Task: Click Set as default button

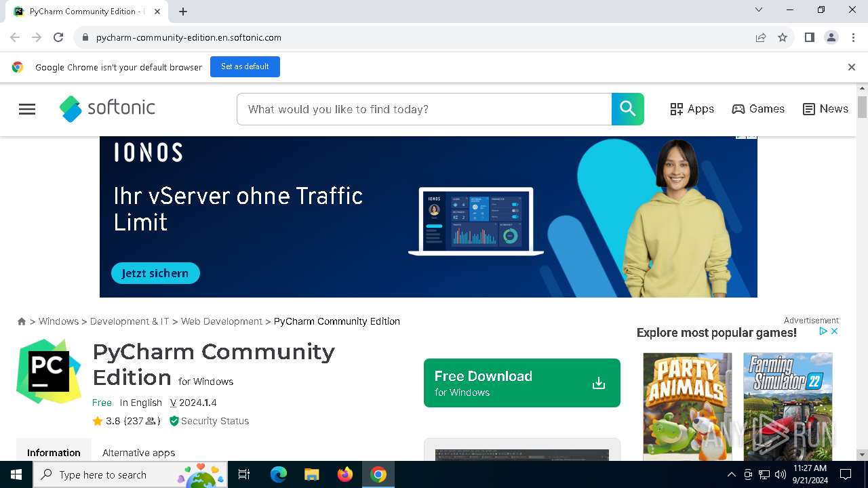Action: pos(245,66)
